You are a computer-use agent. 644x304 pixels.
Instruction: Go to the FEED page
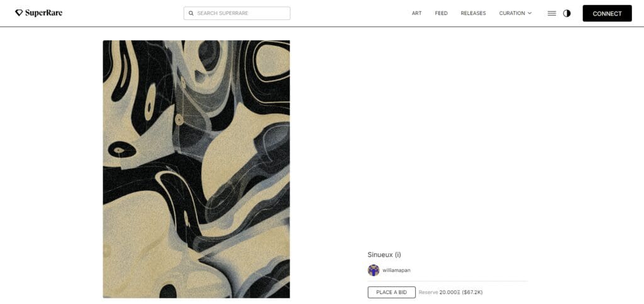[441, 13]
